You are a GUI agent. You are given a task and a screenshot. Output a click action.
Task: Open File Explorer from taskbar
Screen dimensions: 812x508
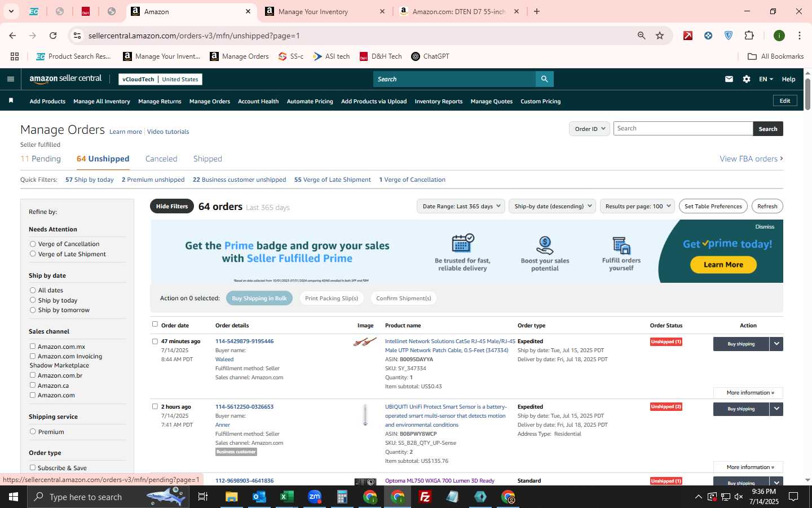point(231,497)
